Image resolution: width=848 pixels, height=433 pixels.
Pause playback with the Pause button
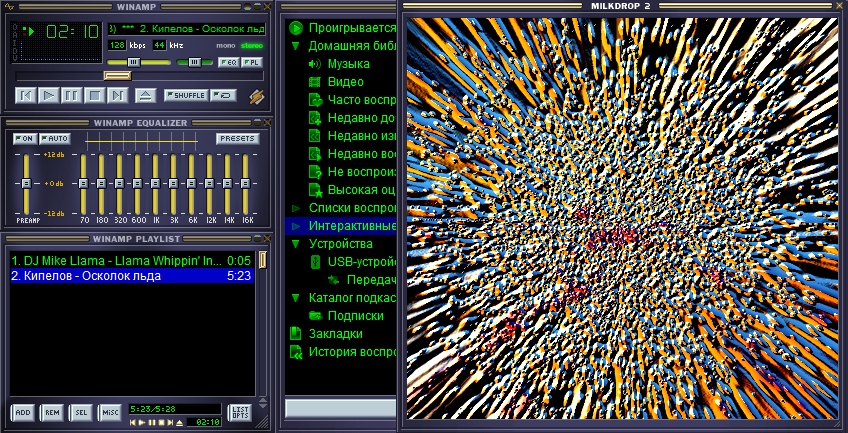[x=71, y=96]
